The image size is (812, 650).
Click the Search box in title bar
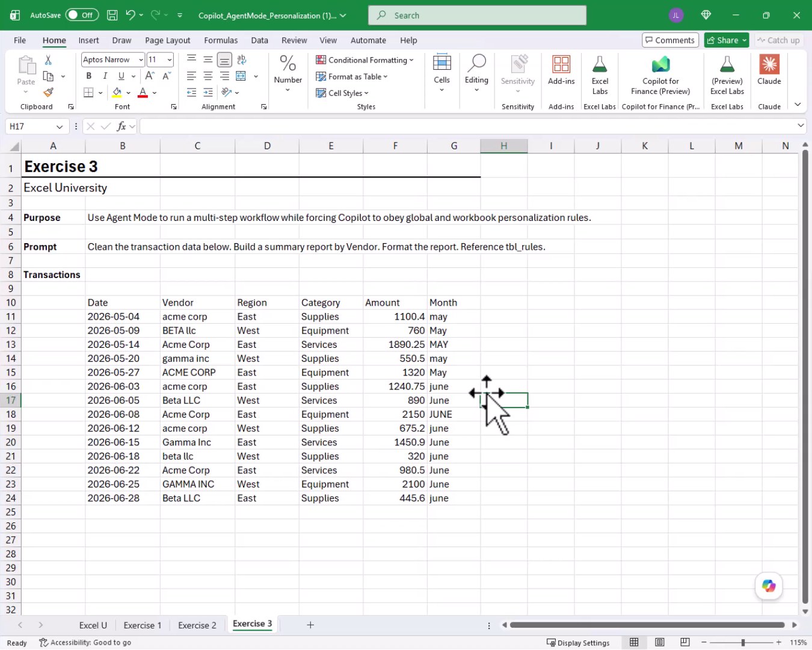click(x=477, y=15)
